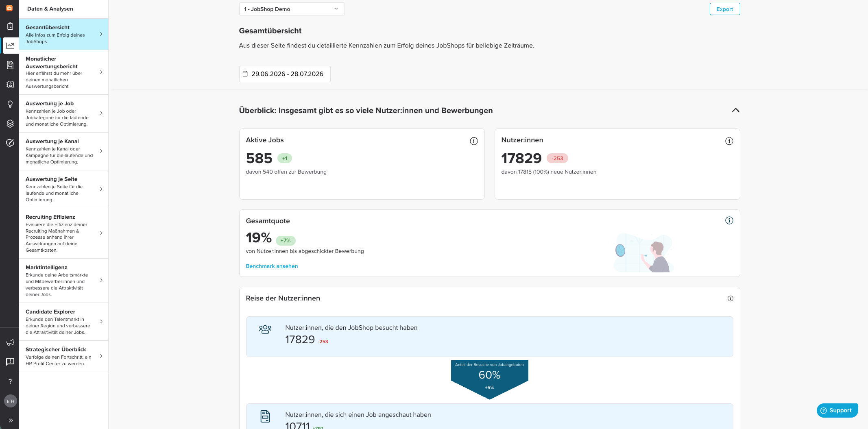Open Gesamtübersicht menu item
The height and width of the screenshot is (429, 868).
pos(63,34)
